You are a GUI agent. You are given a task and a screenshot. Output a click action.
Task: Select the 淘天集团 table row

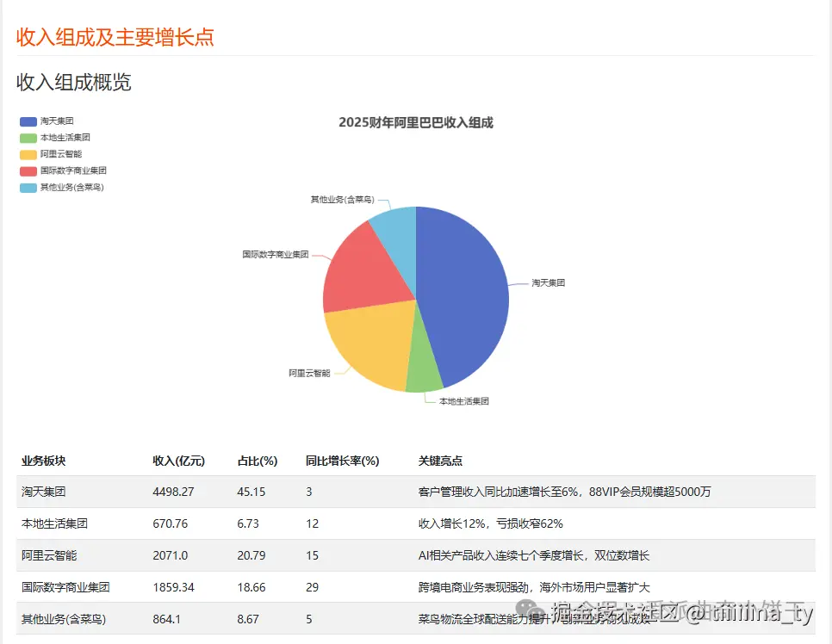tap(258, 492)
